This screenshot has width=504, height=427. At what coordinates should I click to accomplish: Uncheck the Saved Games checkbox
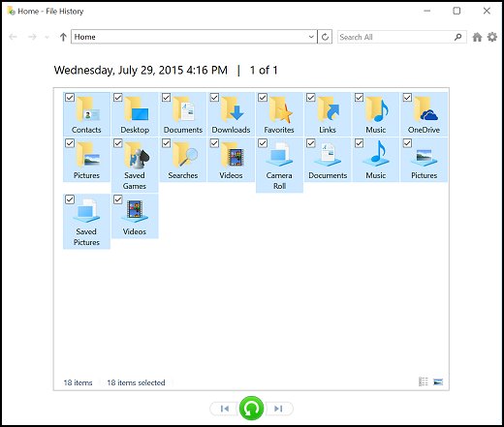coord(118,143)
